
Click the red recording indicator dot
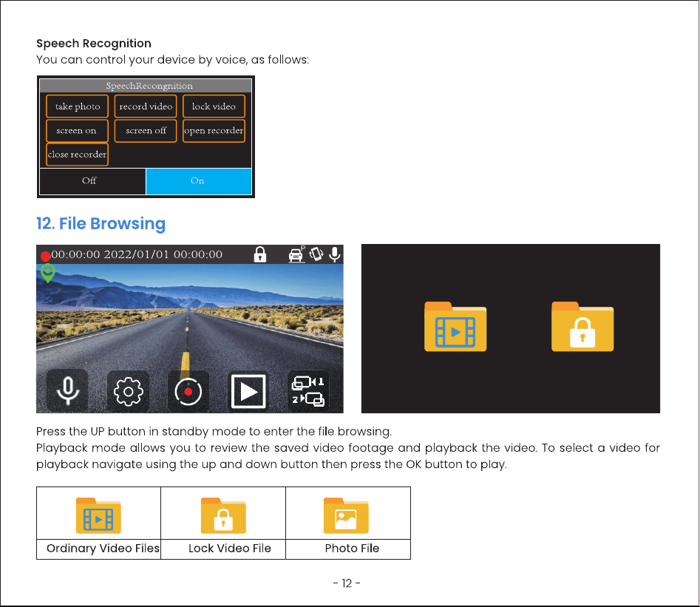(x=45, y=257)
